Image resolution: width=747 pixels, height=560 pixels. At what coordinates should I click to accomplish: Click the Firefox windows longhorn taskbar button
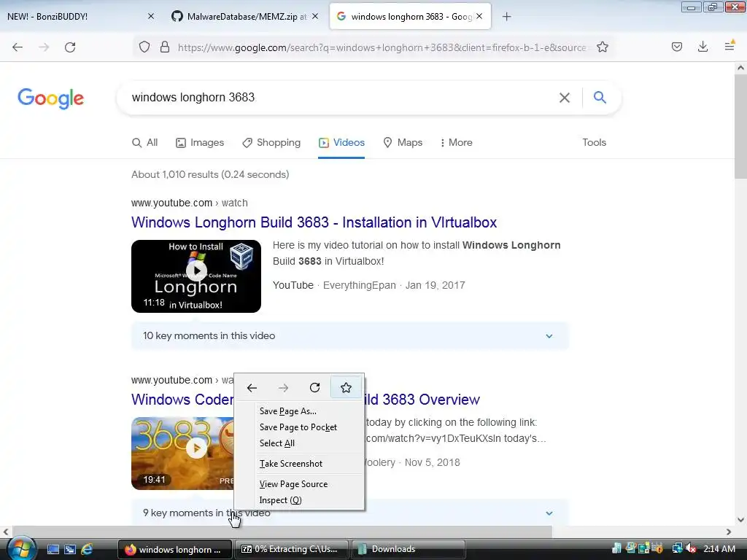(x=175, y=549)
